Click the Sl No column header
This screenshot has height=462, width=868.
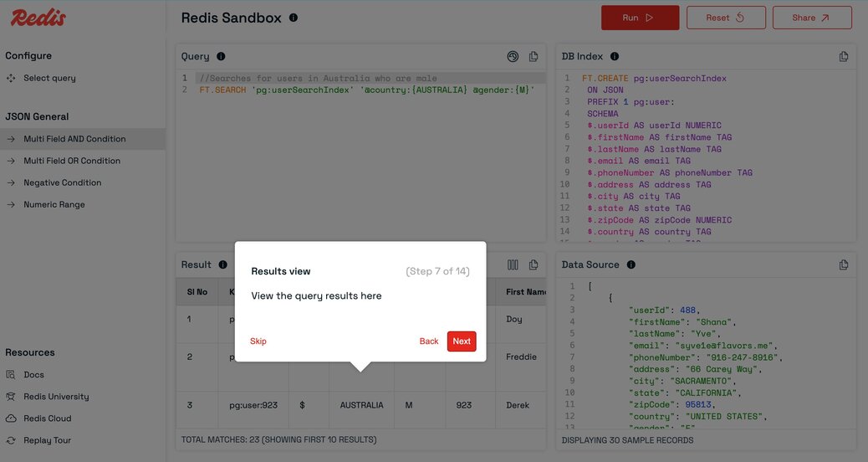pos(197,292)
